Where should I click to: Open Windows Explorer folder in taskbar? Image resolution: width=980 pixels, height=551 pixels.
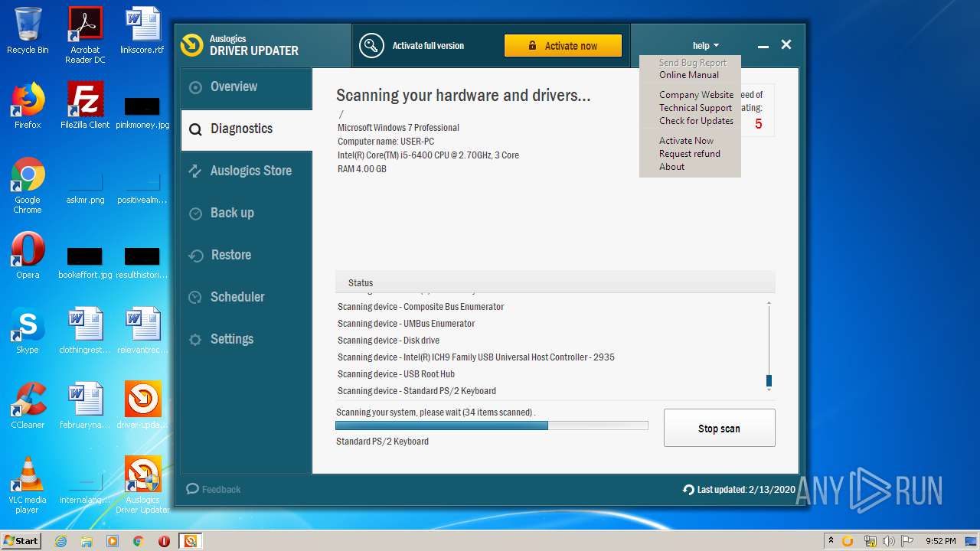pyautogui.click(x=87, y=541)
